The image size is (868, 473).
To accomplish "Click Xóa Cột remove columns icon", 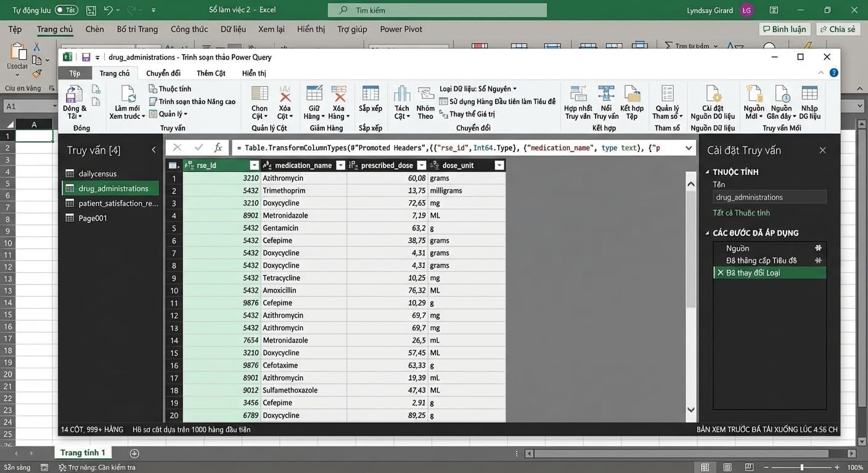I will pos(285,94).
